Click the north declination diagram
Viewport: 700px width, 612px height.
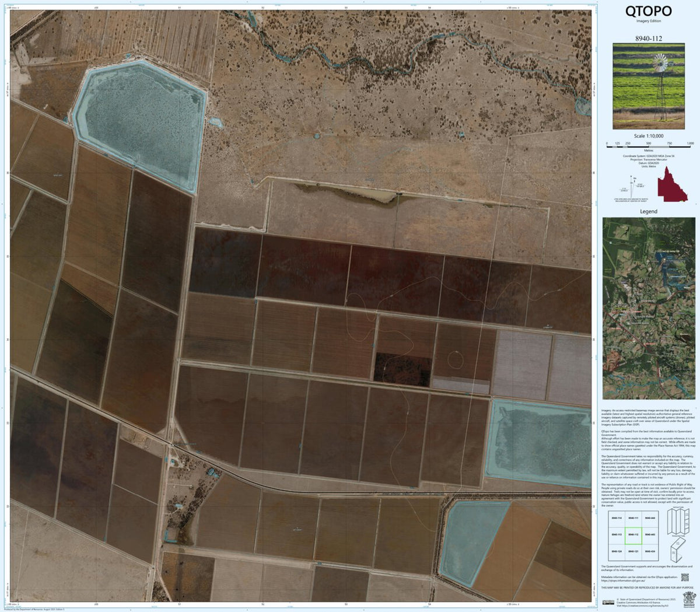point(631,187)
